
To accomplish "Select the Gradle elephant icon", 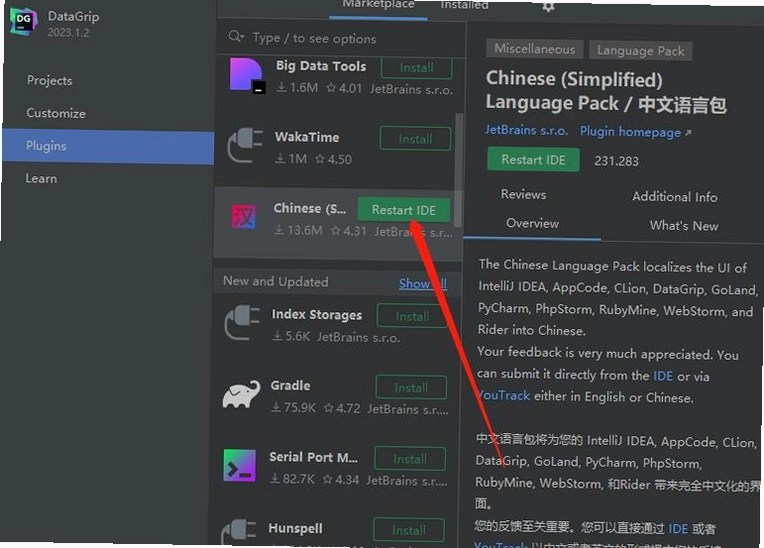I will coord(241,394).
